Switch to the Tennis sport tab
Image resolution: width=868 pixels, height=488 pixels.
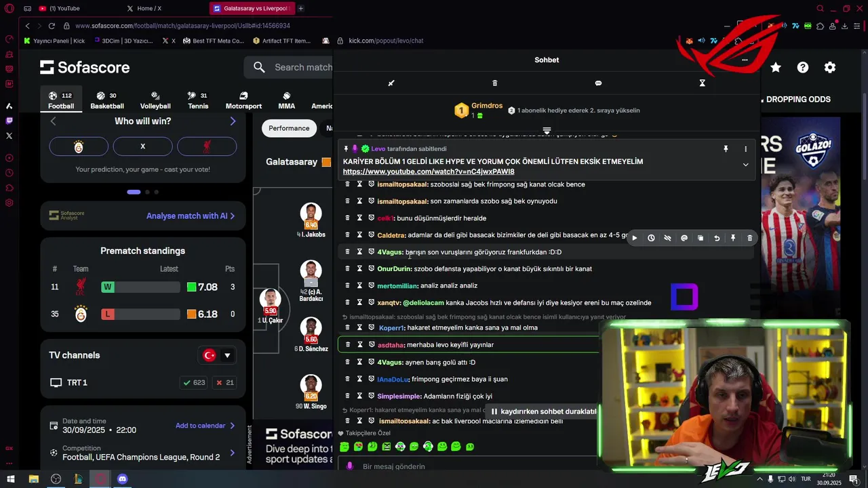coord(198,100)
